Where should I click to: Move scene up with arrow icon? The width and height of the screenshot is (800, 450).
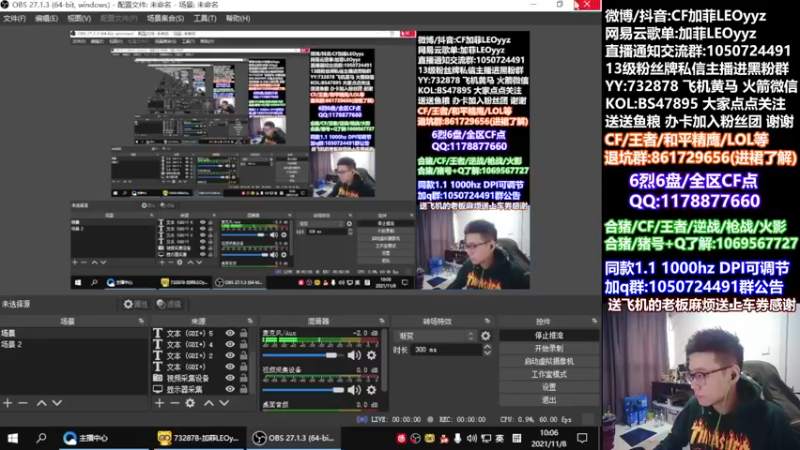pyautogui.click(x=41, y=403)
